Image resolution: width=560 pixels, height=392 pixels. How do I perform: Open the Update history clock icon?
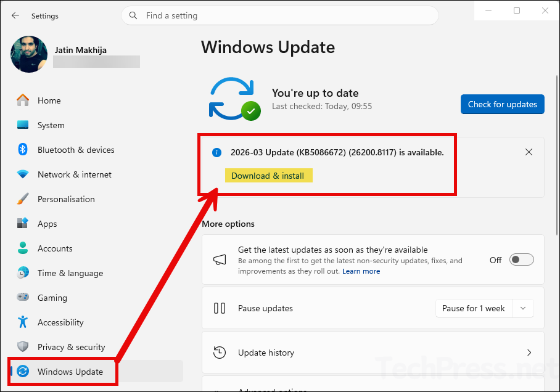pyautogui.click(x=220, y=352)
